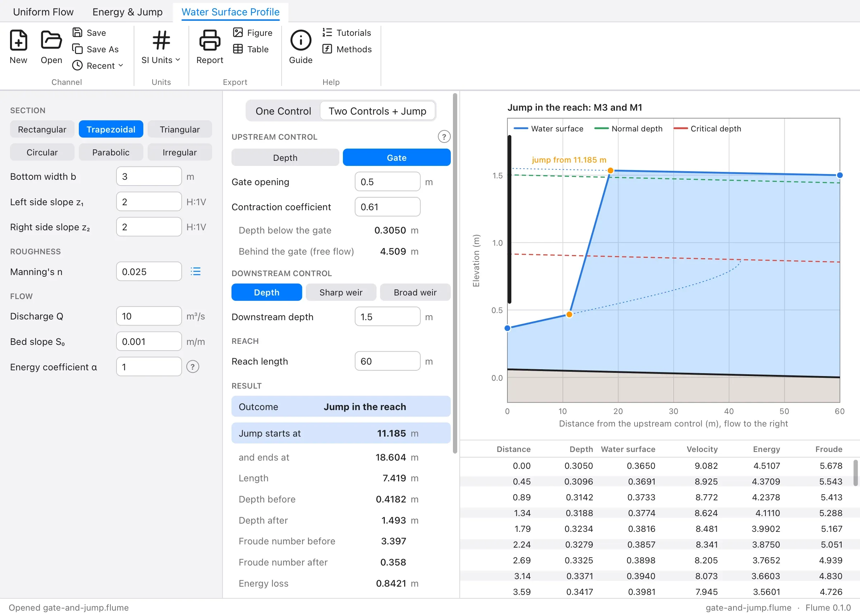Click the Jump starts at result row
The image size is (860, 616).
pos(341,433)
